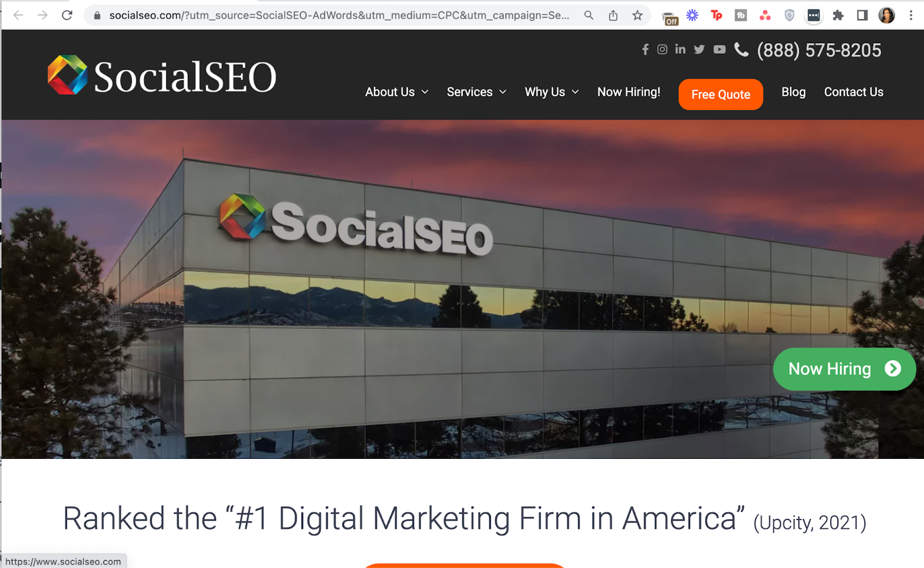The image size is (924, 568).
Task: Click the SocialSEO logo in the header
Action: pos(162,76)
